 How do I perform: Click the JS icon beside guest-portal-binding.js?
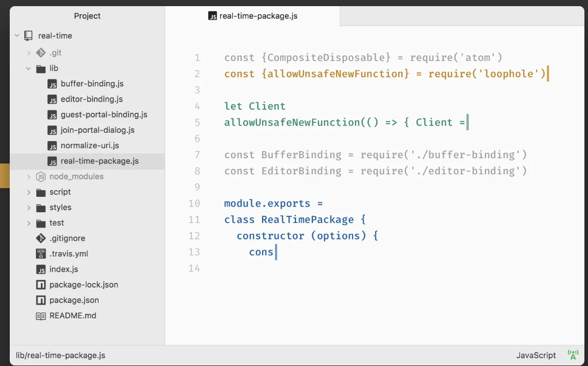pyautogui.click(x=52, y=115)
